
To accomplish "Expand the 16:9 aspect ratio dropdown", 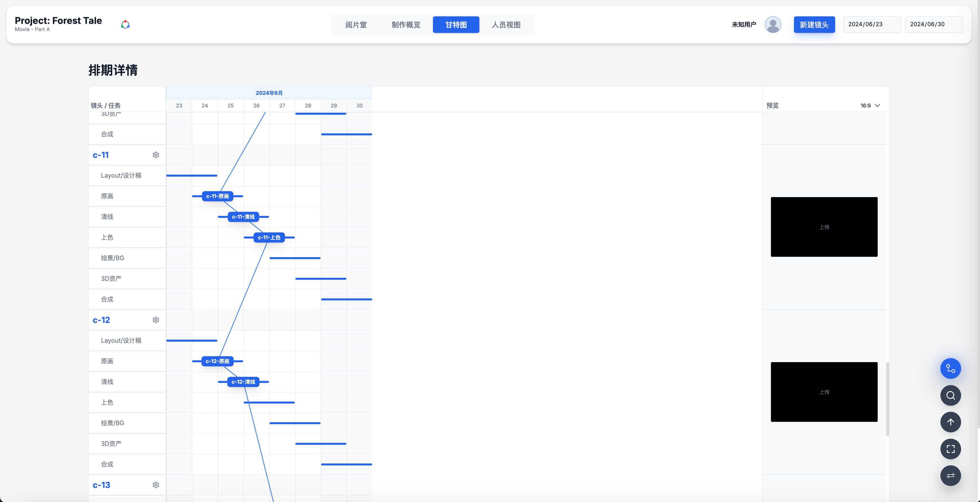I will 870,105.
